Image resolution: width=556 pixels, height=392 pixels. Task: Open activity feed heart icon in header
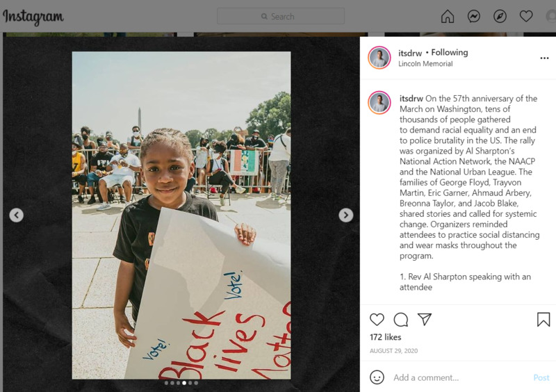[x=526, y=16]
